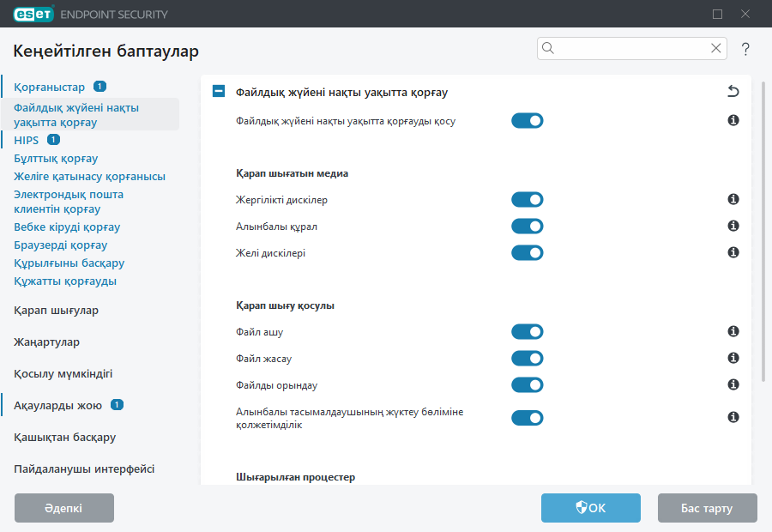Click the search magnifier icon
The height and width of the screenshot is (532, 772).
(548, 48)
